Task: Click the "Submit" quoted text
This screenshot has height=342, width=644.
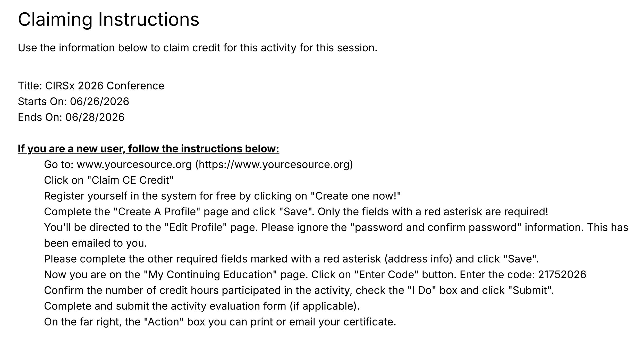Action: coord(530,290)
